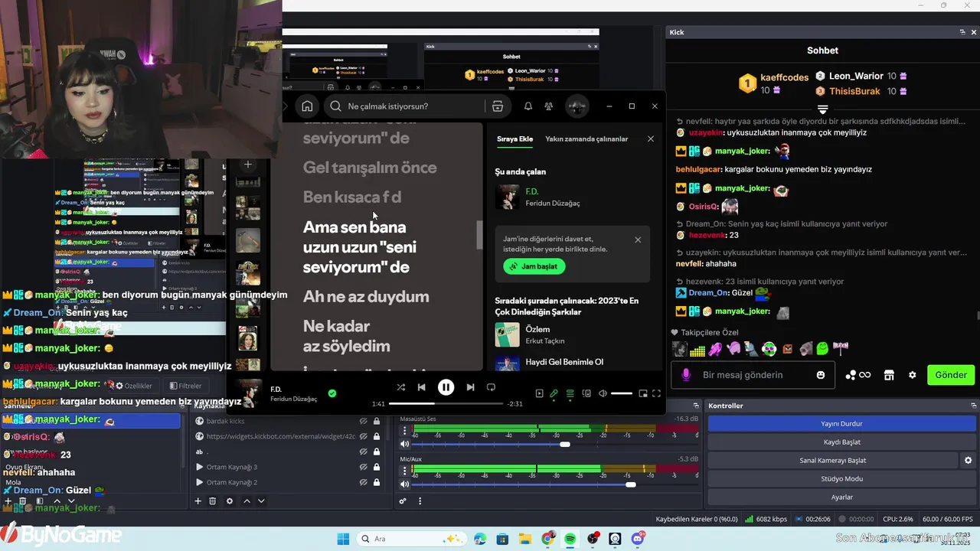Click Kaydı Başlat button
980x551 pixels.
(x=841, y=442)
